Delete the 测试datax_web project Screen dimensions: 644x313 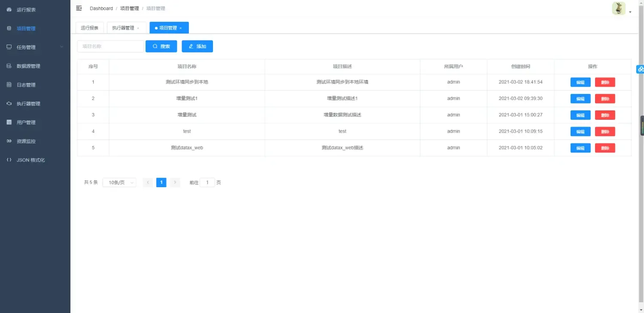(605, 148)
